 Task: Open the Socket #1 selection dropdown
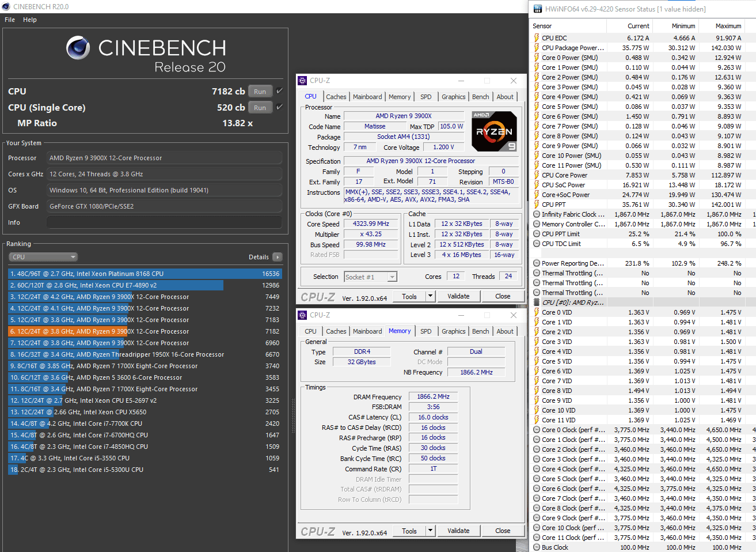[x=370, y=277]
